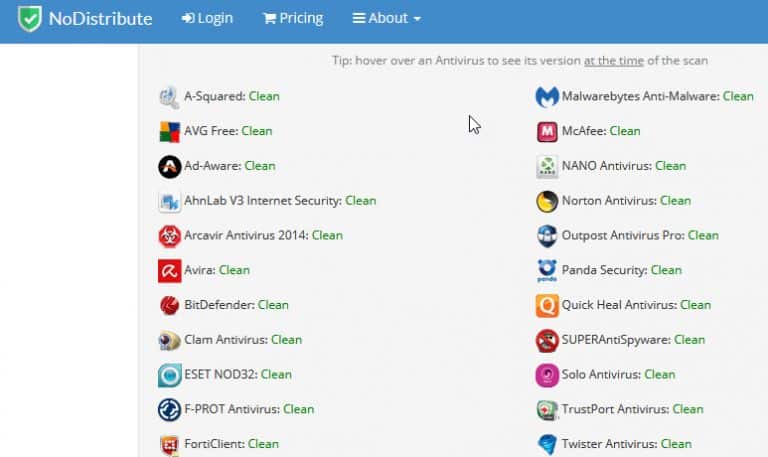This screenshot has height=457, width=768.
Task: Click the AVG Free icon
Action: click(169, 131)
